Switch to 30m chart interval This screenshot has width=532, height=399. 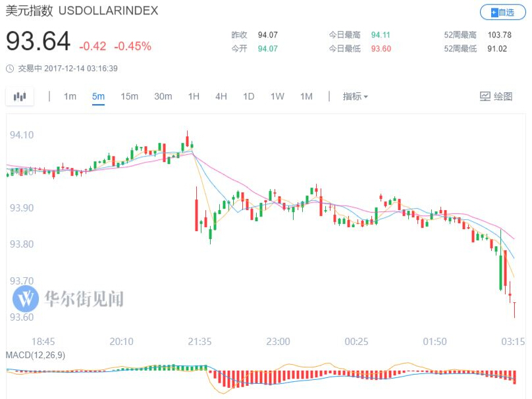[163, 97]
